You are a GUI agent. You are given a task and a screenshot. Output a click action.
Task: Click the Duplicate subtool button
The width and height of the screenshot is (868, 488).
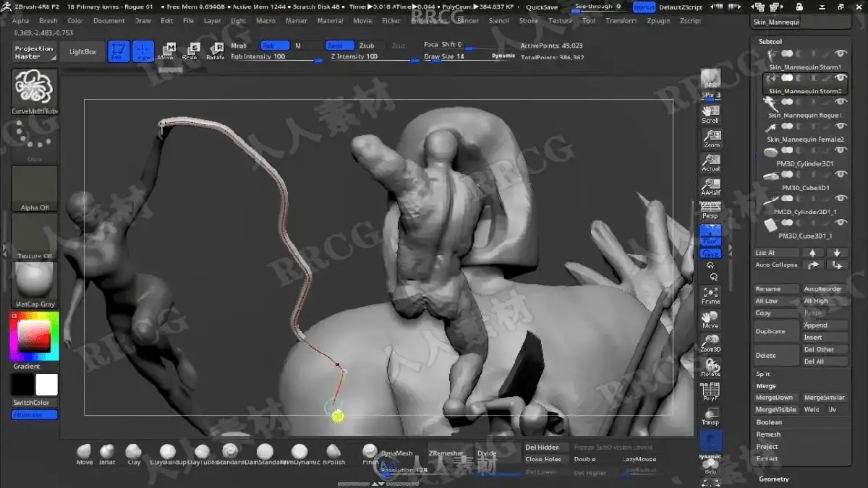(775, 331)
